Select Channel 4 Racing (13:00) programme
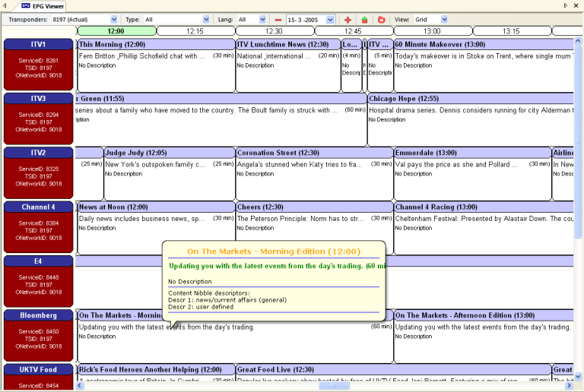 pos(484,229)
